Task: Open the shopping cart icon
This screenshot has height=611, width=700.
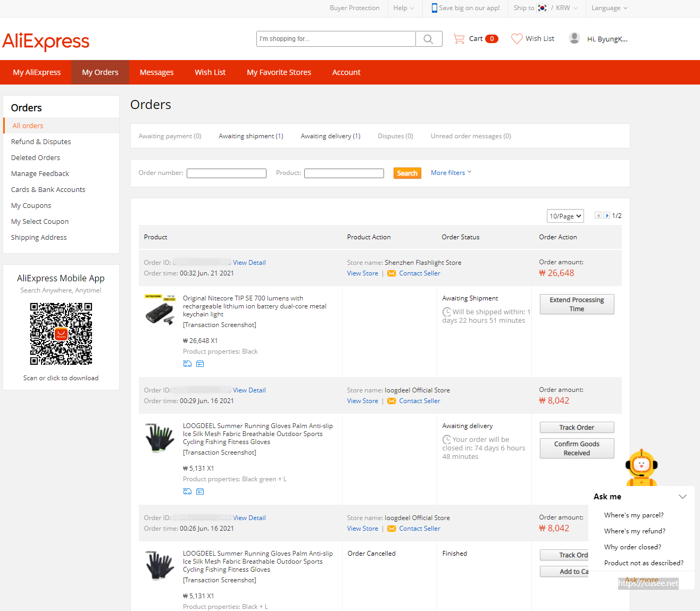Action: click(x=459, y=38)
